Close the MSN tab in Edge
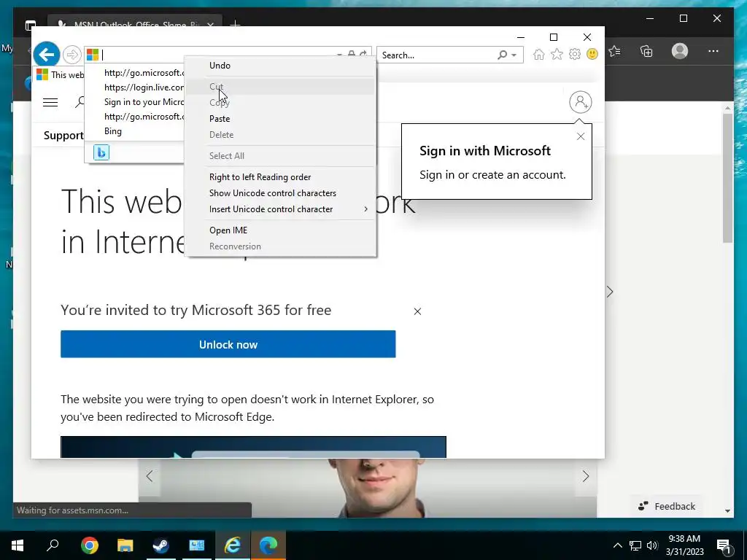The width and height of the screenshot is (747, 560). [210, 24]
